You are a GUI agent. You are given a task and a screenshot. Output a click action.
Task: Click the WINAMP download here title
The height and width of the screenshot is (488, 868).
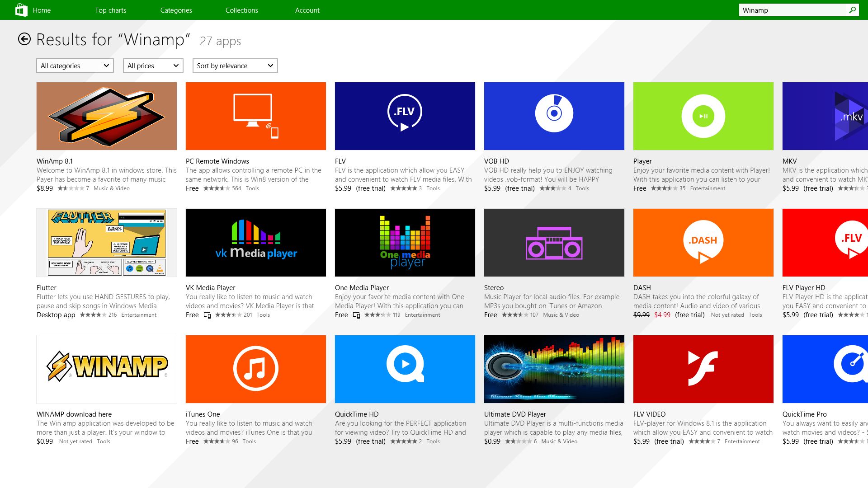click(x=74, y=414)
